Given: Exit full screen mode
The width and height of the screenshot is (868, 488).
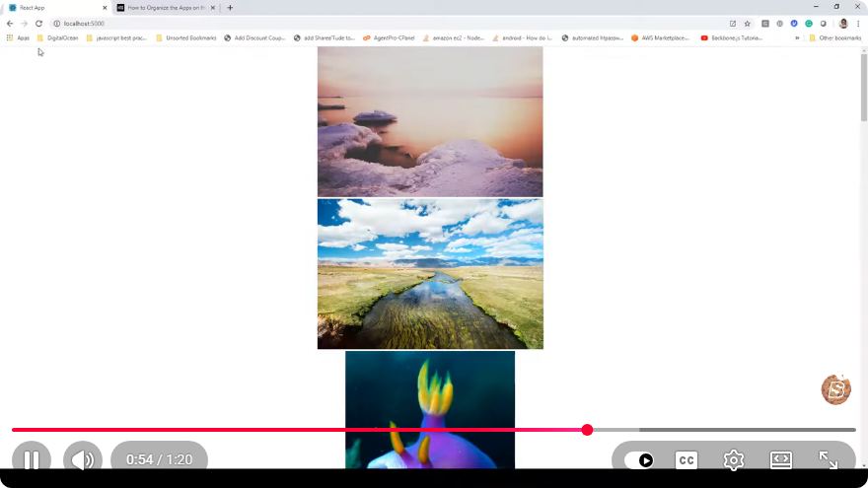Looking at the screenshot, I should [x=829, y=459].
